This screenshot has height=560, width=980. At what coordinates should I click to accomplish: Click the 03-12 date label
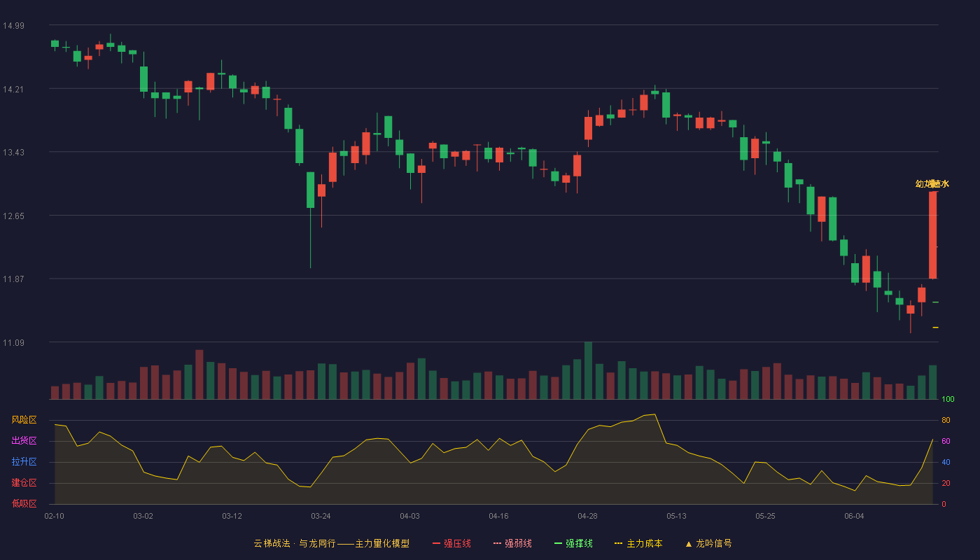(232, 516)
